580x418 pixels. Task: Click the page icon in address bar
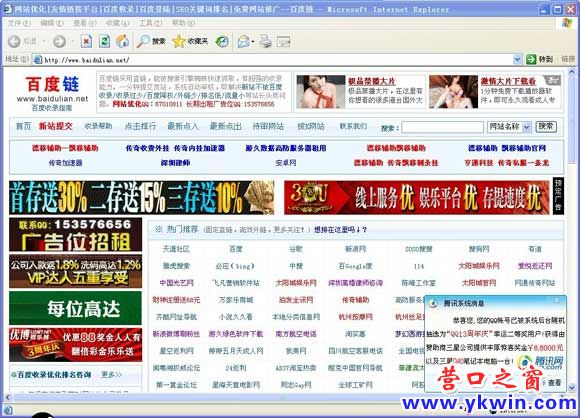[x=37, y=59]
